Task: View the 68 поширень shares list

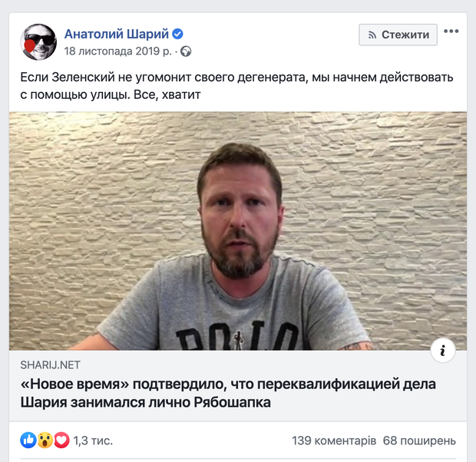Action: pos(419,441)
